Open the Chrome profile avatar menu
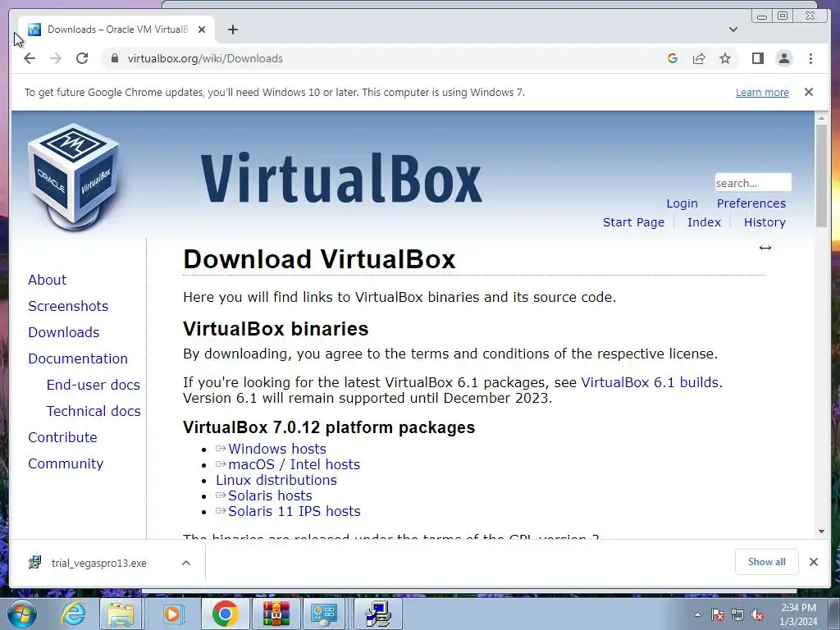 [x=783, y=58]
